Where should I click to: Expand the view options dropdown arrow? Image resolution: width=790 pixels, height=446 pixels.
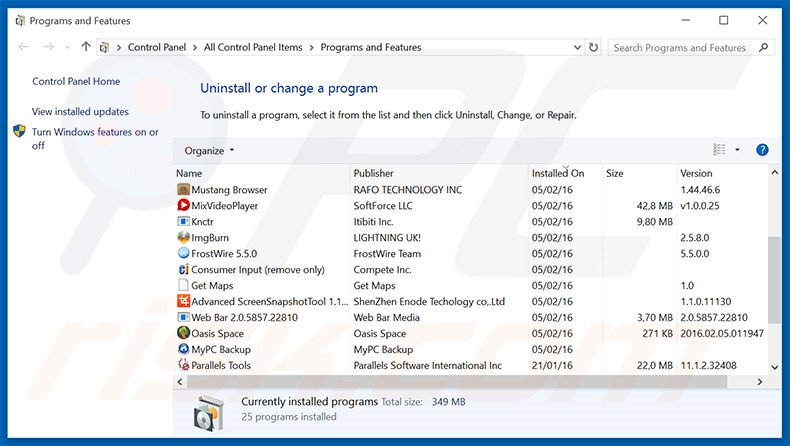pos(737,150)
